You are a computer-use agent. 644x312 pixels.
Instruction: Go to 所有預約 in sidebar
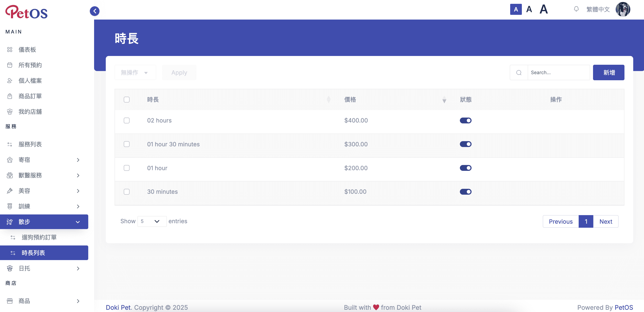[x=30, y=65]
